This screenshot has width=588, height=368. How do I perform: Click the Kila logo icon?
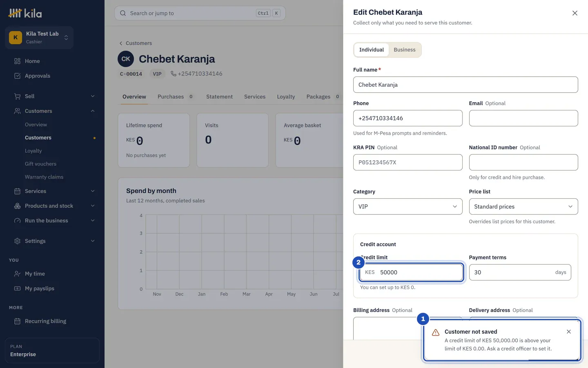pyautogui.click(x=15, y=13)
